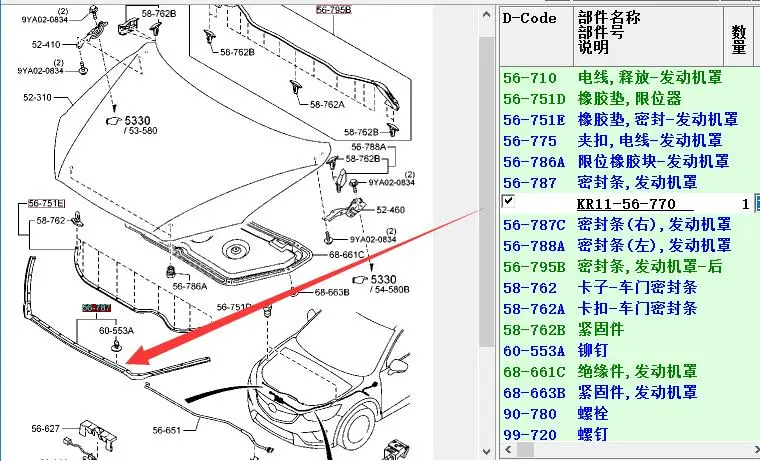
Task: Select the 56-787 row in parts list
Action: click(x=629, y=183)
